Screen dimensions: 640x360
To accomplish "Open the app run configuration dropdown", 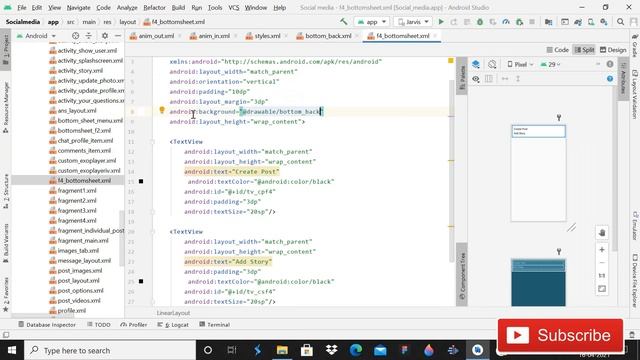I will tap(371, 22).
